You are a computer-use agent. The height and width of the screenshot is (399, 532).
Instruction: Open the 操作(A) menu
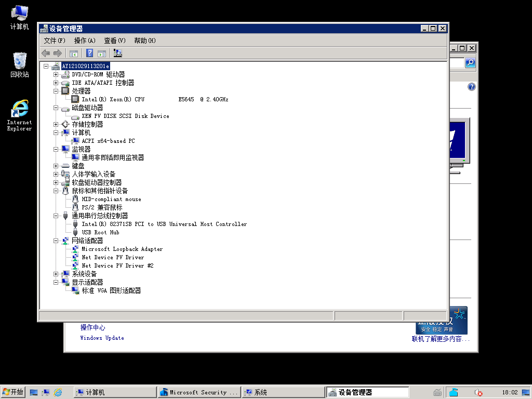85,41
